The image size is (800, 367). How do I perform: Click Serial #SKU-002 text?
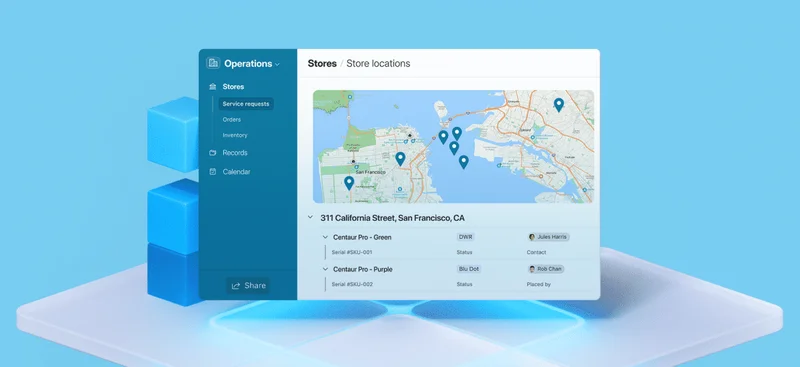point(352,284)
